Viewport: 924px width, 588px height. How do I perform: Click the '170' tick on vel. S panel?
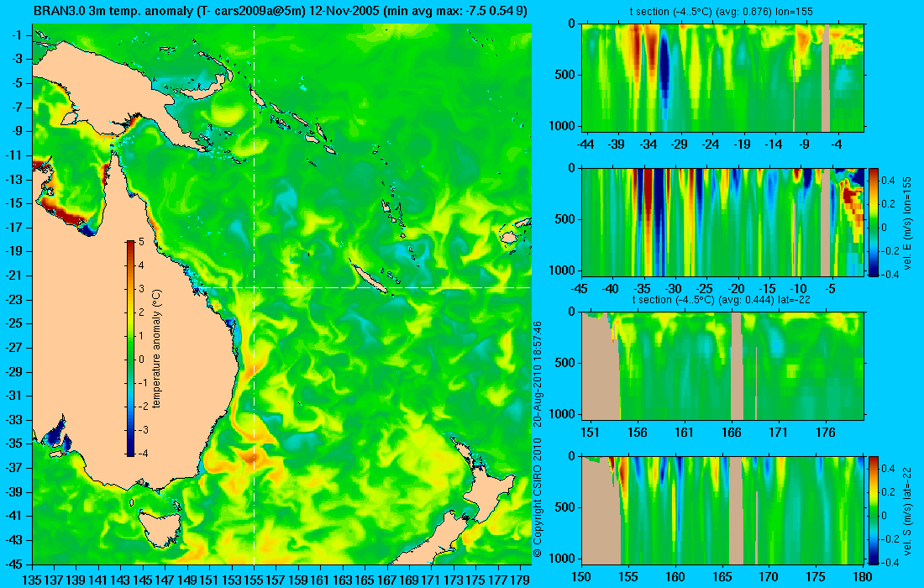click(769, 577)
